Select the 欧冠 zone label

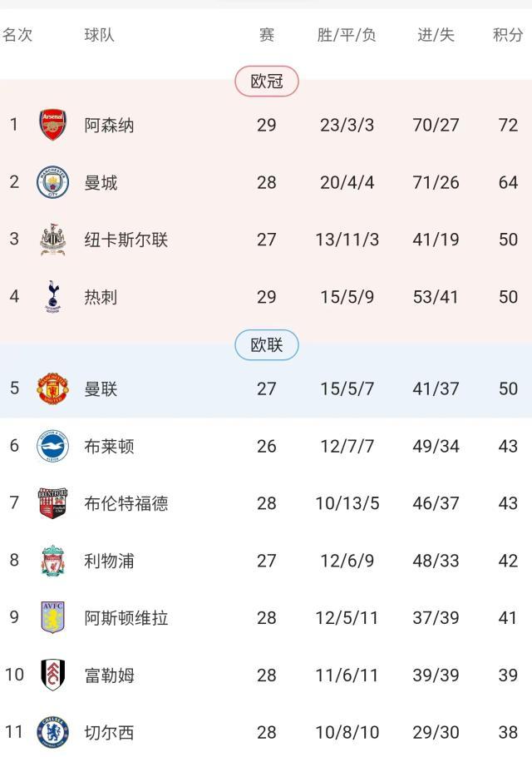coord(266,81)
